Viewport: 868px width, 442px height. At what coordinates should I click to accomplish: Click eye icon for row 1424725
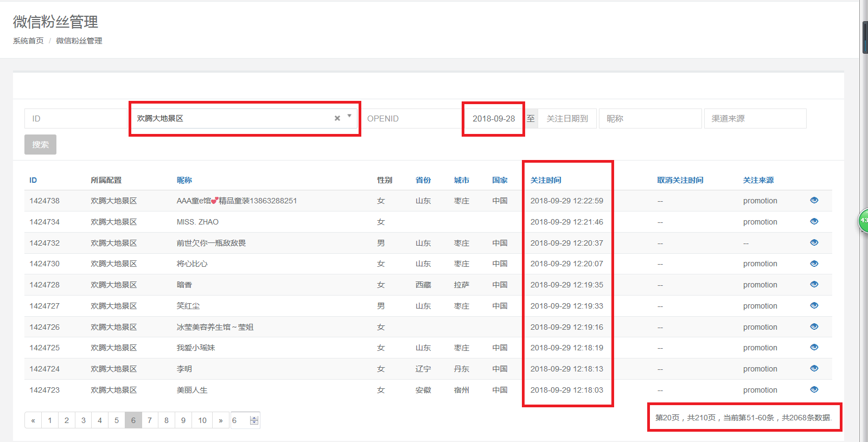pyautogui.click(x=814, y=347)
